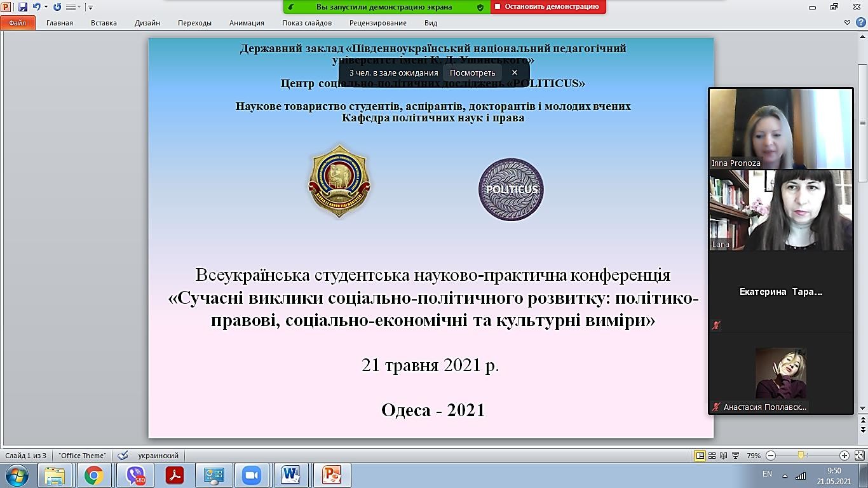
Task: Open the Рецензирование ribbon tab
Action: pos(378,23)
